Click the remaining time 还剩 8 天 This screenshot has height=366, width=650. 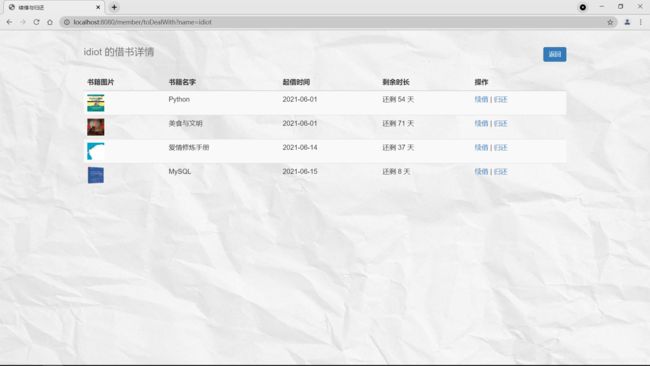(396, 172)
